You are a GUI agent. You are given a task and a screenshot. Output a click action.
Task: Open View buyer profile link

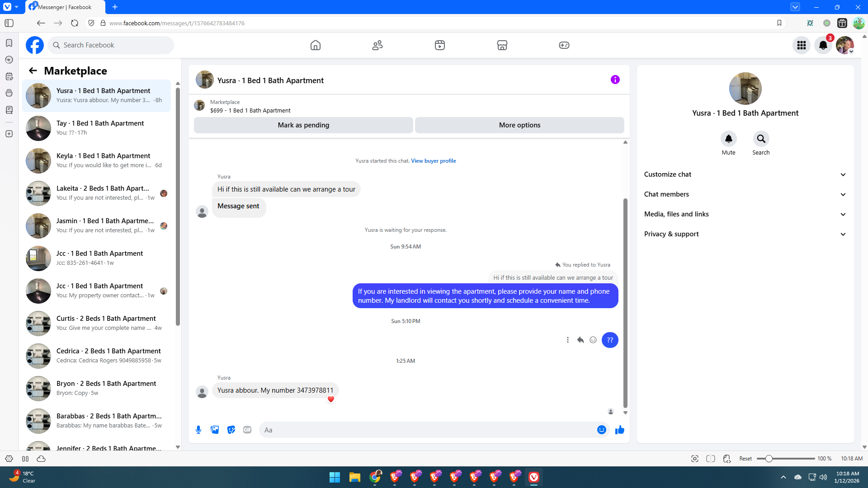pos(433,161)
